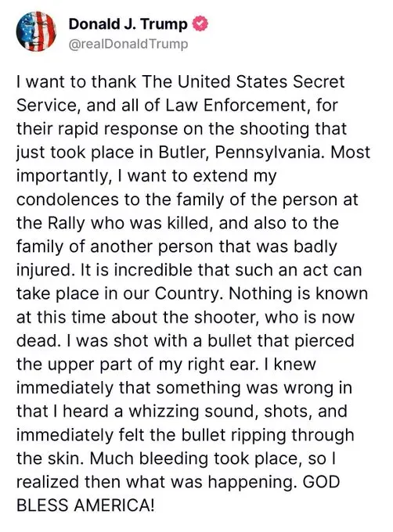Click "BLESS AMERICA!" on the last line

pyautogui.click(x=85, y=505)
